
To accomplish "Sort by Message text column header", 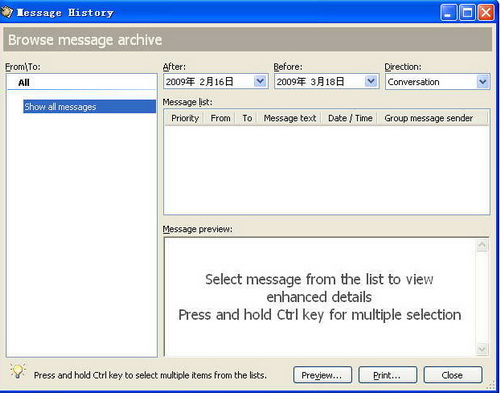I will coord(289,118).
